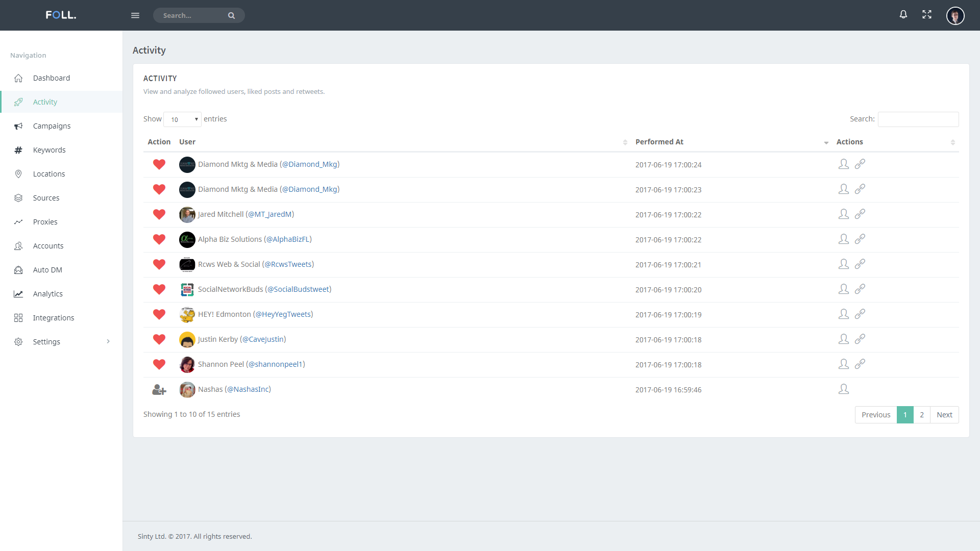
Task: Sort by the User column
Action: tap(403, 142)
